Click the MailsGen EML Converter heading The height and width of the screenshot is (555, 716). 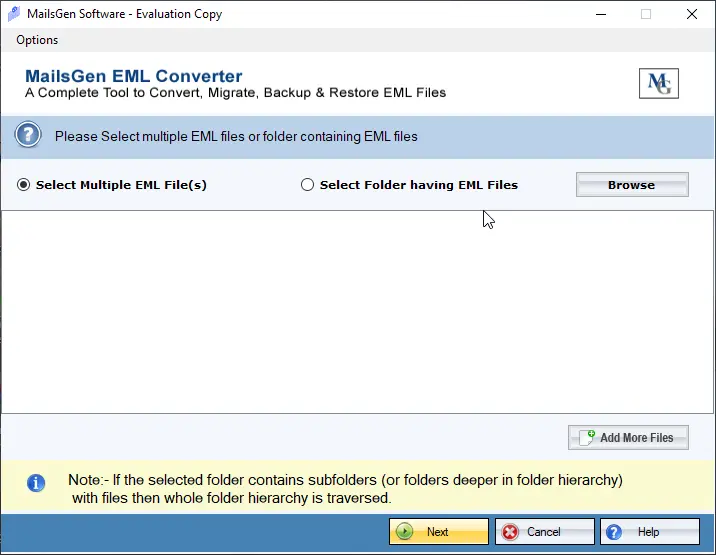[133, 76]
